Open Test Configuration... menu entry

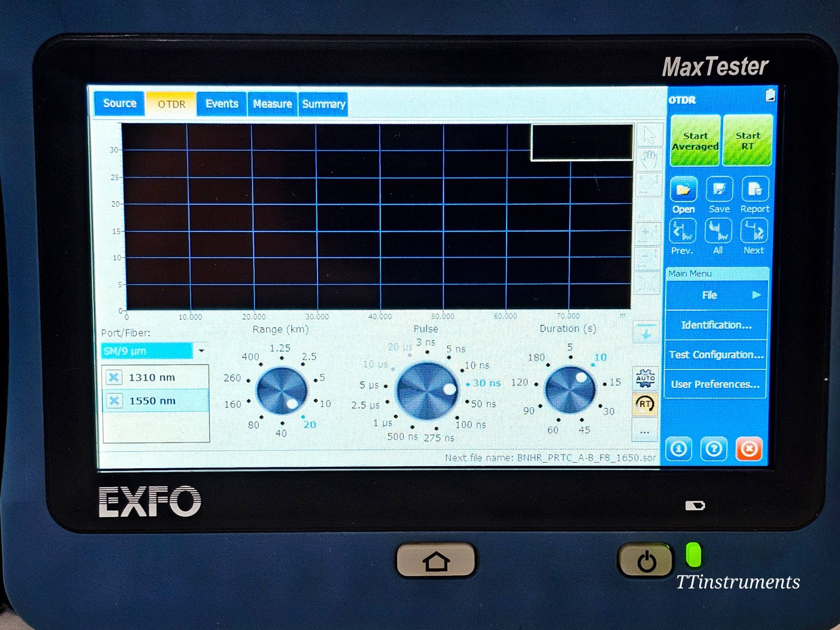coord(716,355)
